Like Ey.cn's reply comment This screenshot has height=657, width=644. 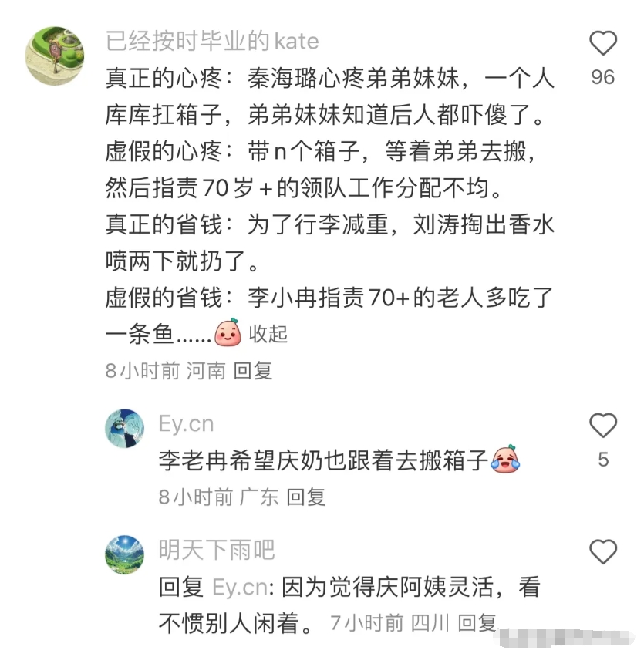click(x=603, y=425)
